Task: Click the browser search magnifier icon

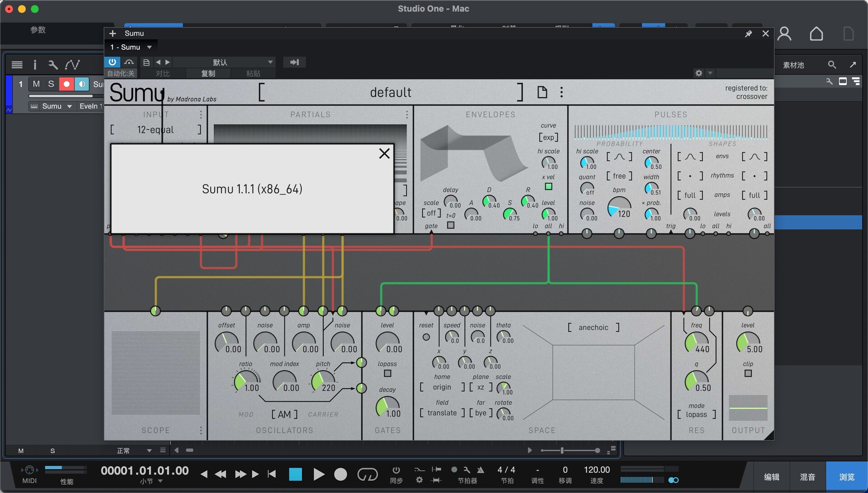Action: pyautogui.click(x=832, y=65)
